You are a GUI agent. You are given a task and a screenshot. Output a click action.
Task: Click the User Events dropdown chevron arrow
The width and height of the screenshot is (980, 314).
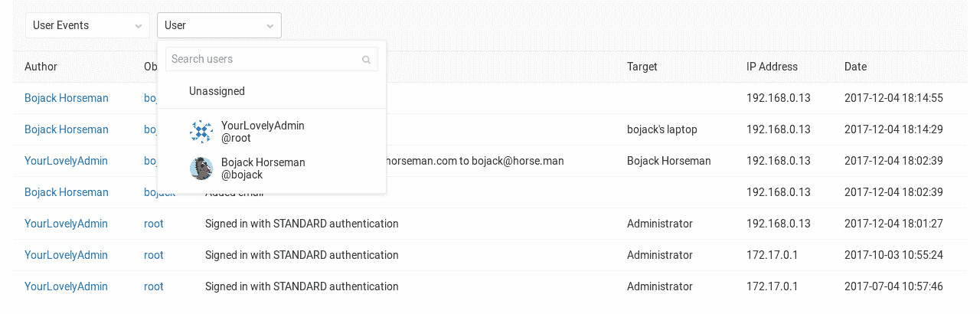point(138,26)
